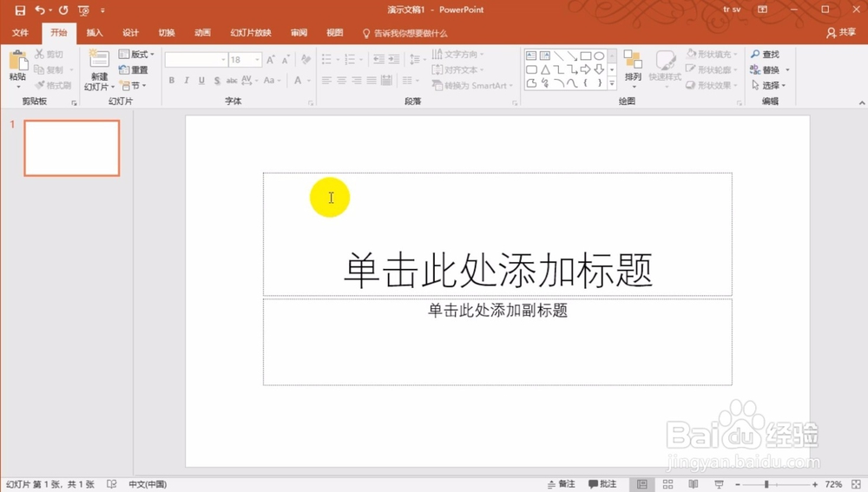The image size is (868, 492).
Task: Click the Format Painter (格式刷) button
Action: click(x=53, y=85)
